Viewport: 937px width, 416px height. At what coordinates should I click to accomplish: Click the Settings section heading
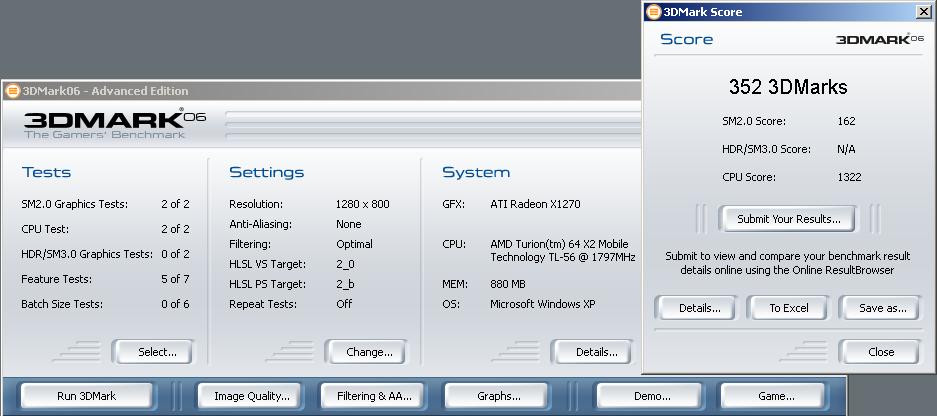[267, 173]
